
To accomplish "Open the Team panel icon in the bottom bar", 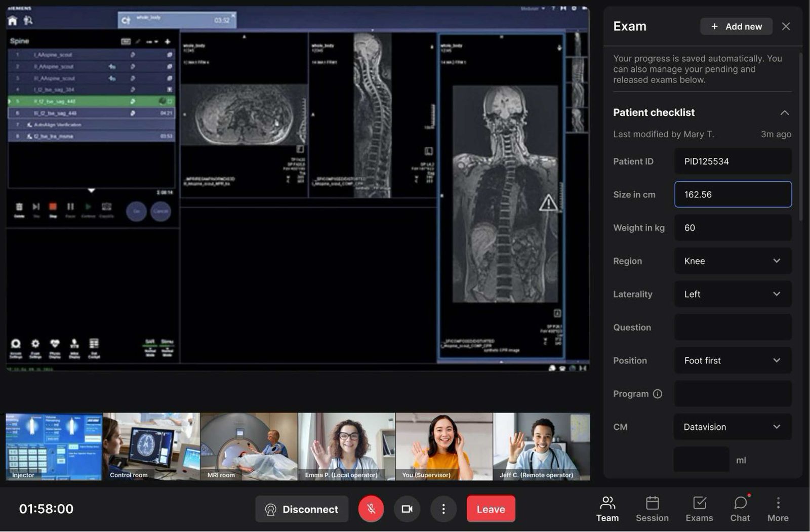I will [607, 508].
